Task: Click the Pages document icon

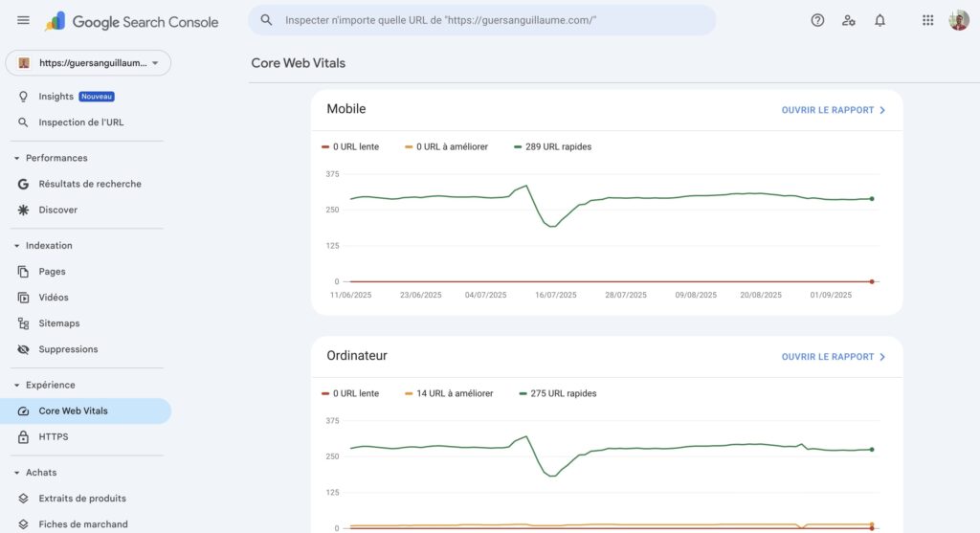Action: point(23,271)
